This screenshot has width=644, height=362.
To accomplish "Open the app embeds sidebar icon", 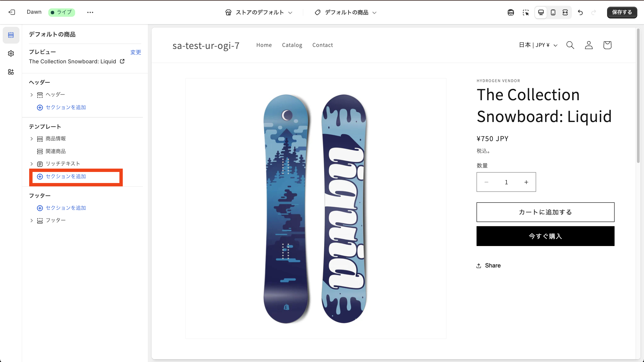I will pos(11,72).
